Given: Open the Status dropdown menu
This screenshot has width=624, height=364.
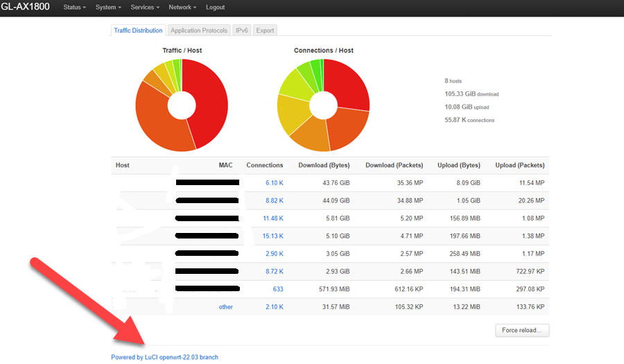Looking at the screenshot, I should (x=74, y=7).
